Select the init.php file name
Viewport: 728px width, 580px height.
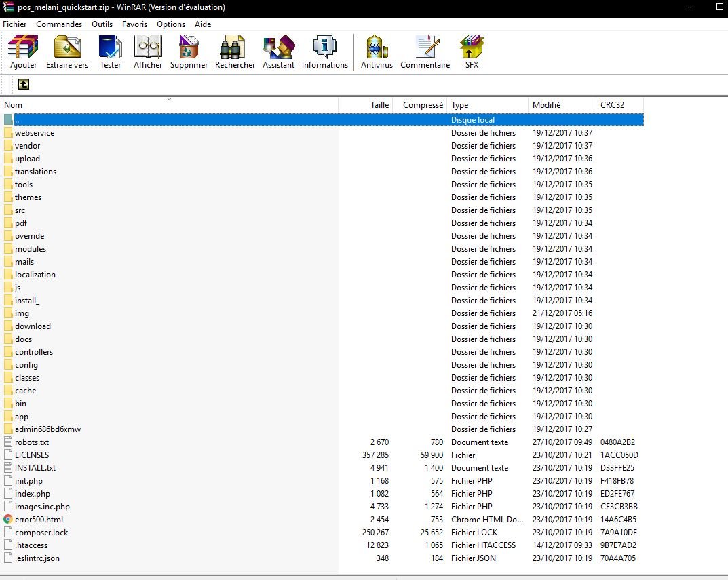(28, 481)
